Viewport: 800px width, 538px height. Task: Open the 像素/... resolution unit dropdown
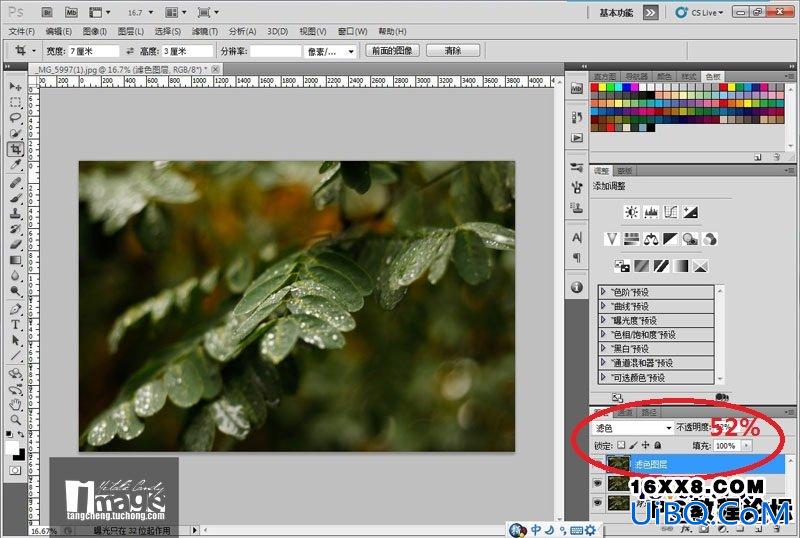(330, 52)
